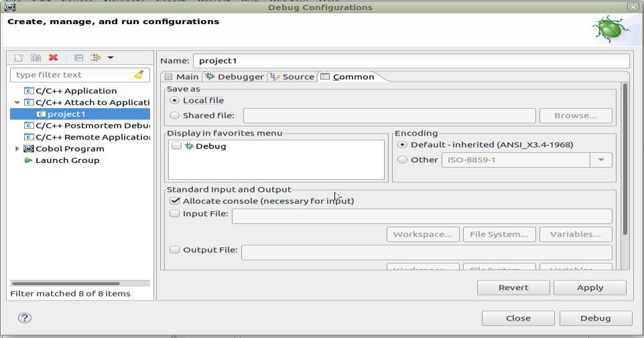Select the Launch Group tree item
The width and height of the screenshot is (644, 338).
coord(67,160)
